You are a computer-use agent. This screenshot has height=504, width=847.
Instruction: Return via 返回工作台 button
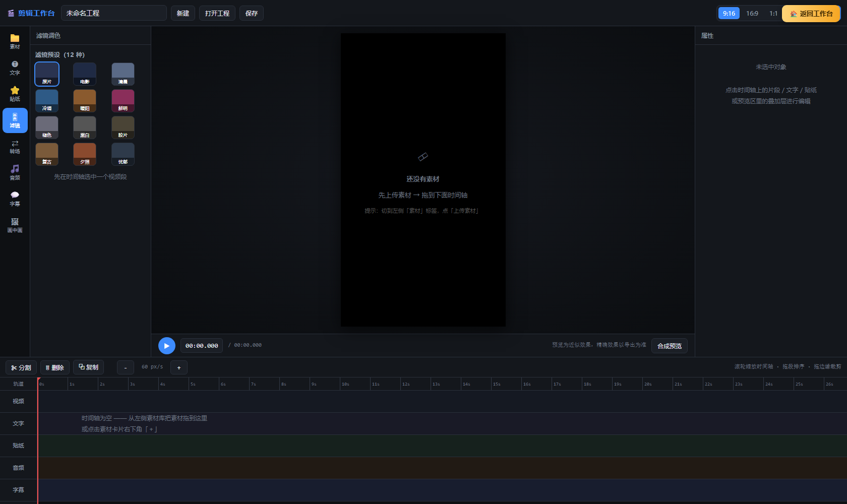click(811, 14)
